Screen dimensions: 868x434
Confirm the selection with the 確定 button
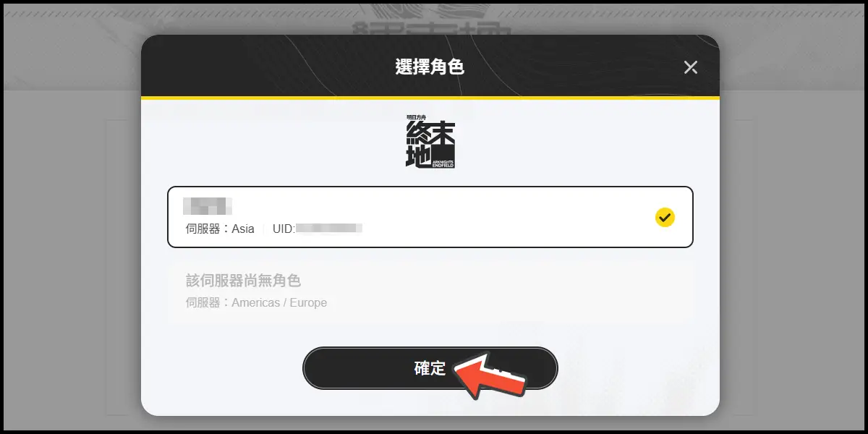(430, 367)
